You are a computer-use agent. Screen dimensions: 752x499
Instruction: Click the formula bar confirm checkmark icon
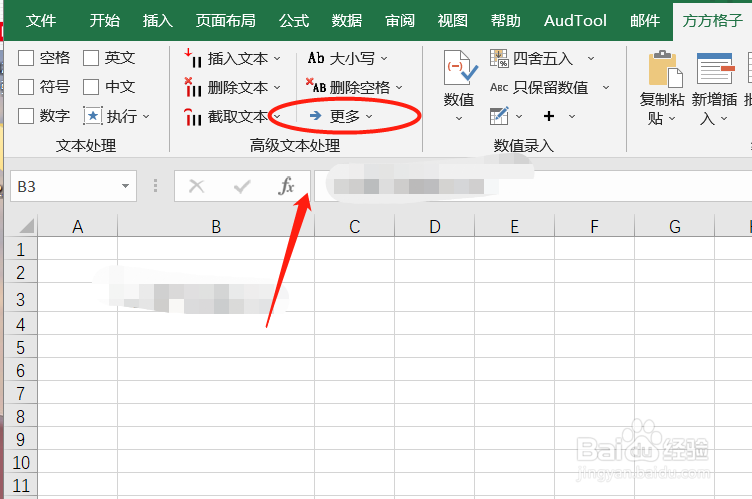[x=242, y=186]
